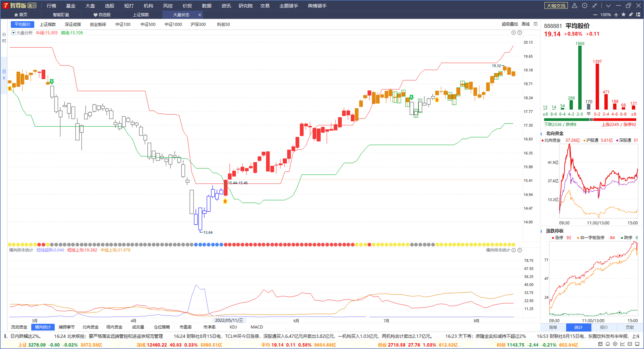Select 沪深300 index option

[198, 24]
